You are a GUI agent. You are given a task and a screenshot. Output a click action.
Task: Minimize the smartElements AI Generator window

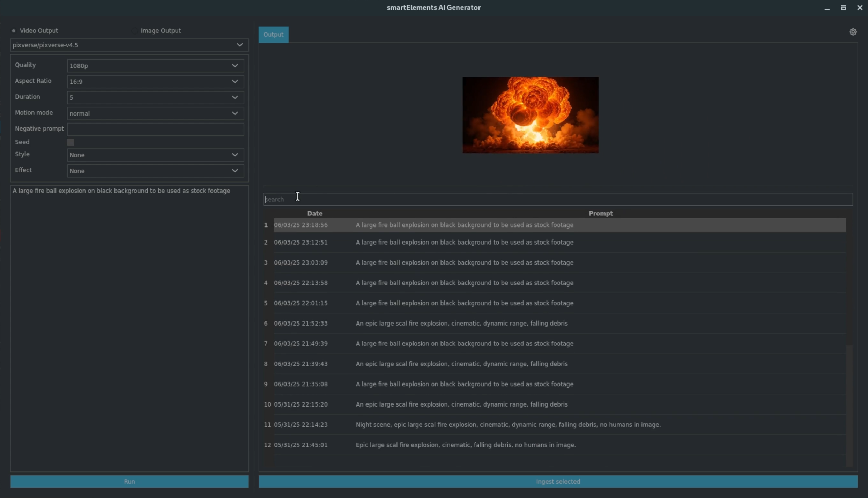point(827,8)
